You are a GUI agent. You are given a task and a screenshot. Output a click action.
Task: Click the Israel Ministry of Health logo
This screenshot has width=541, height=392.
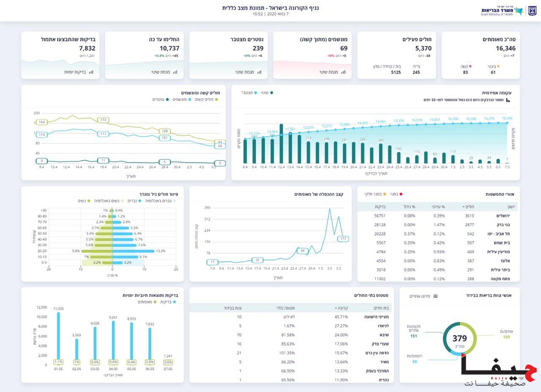click(x=502, y=11)
